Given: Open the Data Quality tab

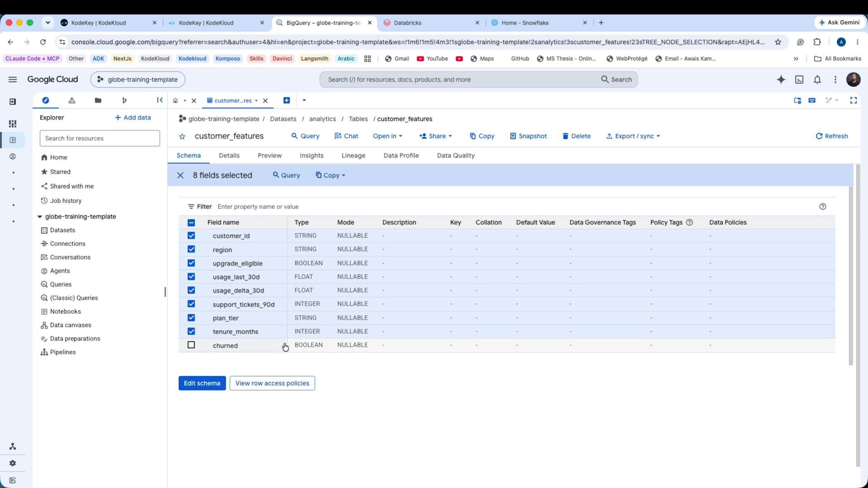Looking at the screenshot, I should click(x=456, y=155).
